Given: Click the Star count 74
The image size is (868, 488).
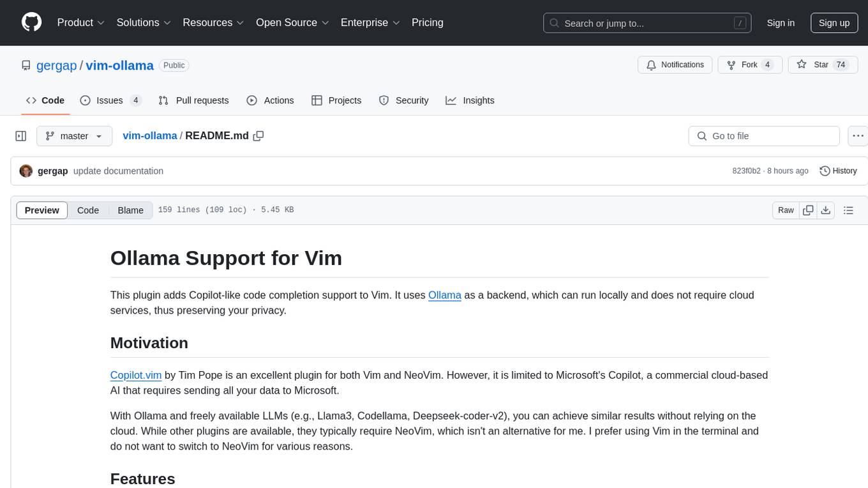Looking at the screenshot, I should tap(841, 65).
